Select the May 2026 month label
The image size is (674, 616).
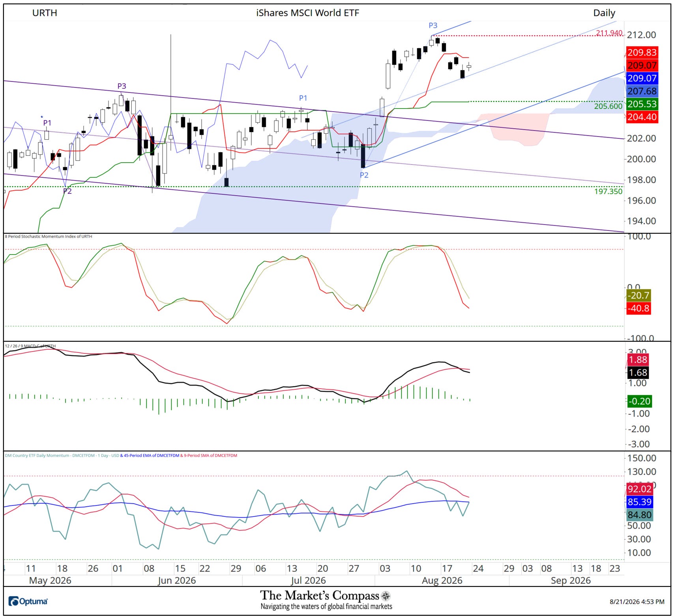(x=50, y=580)
